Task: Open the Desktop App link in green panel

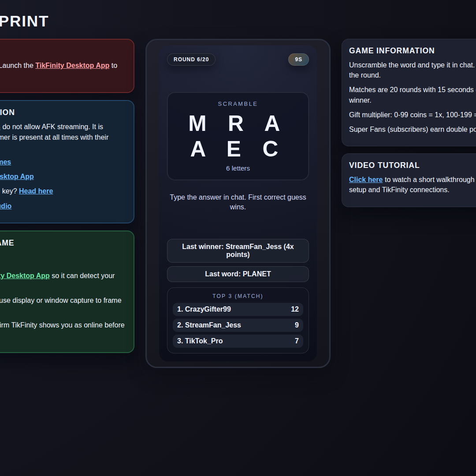Action: (x=25, y=275)
